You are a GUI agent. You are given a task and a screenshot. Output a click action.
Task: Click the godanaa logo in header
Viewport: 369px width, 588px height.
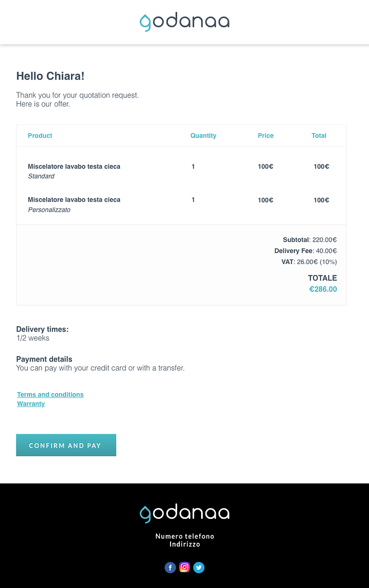pos(184,22)
